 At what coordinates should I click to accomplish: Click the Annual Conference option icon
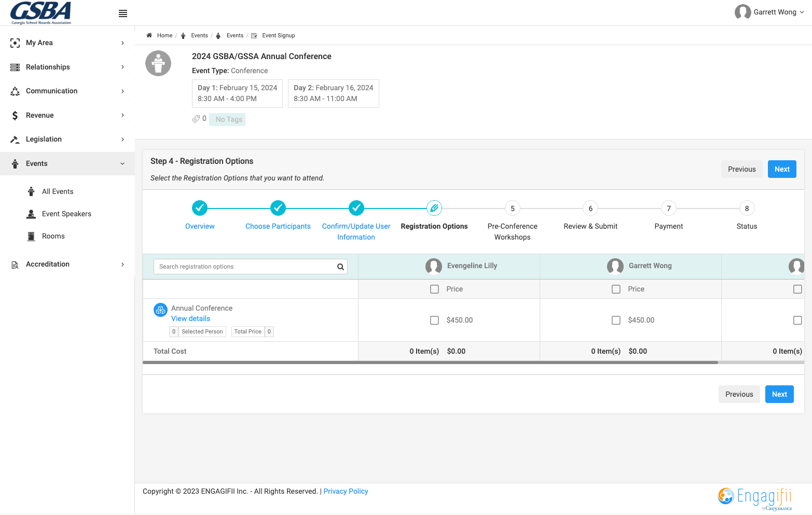click(x=160, y=310)
